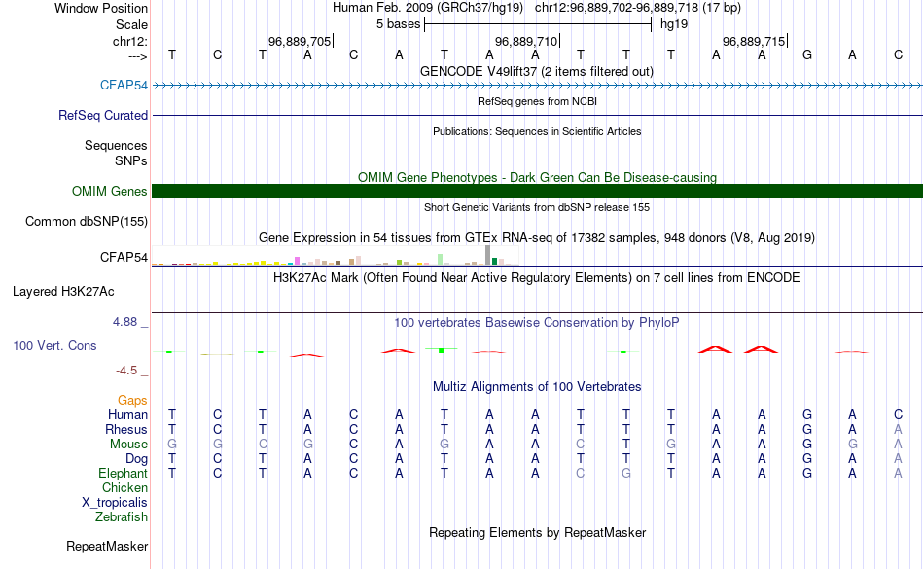Click the Mouse species row label
Screen dimensions: 924x569
pos(128,445)
